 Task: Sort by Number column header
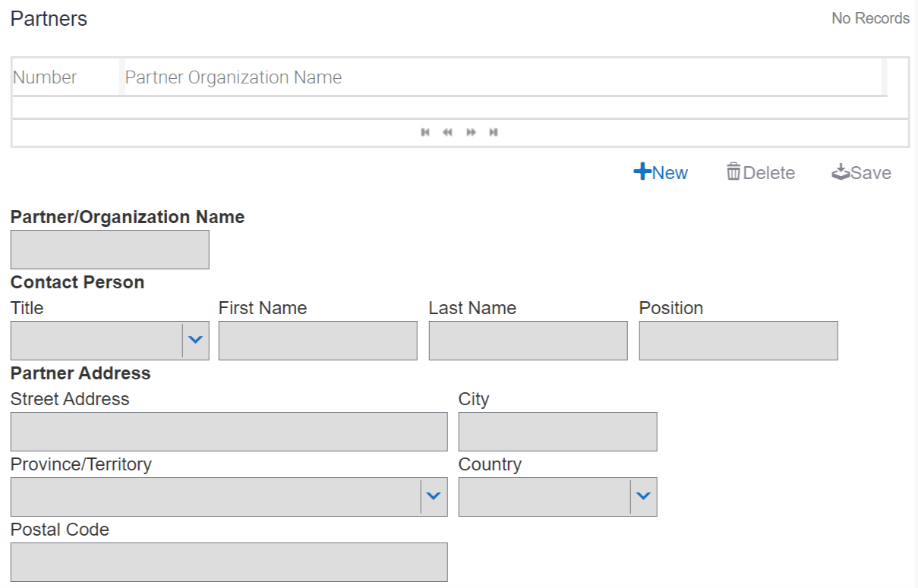click(46, 77)
